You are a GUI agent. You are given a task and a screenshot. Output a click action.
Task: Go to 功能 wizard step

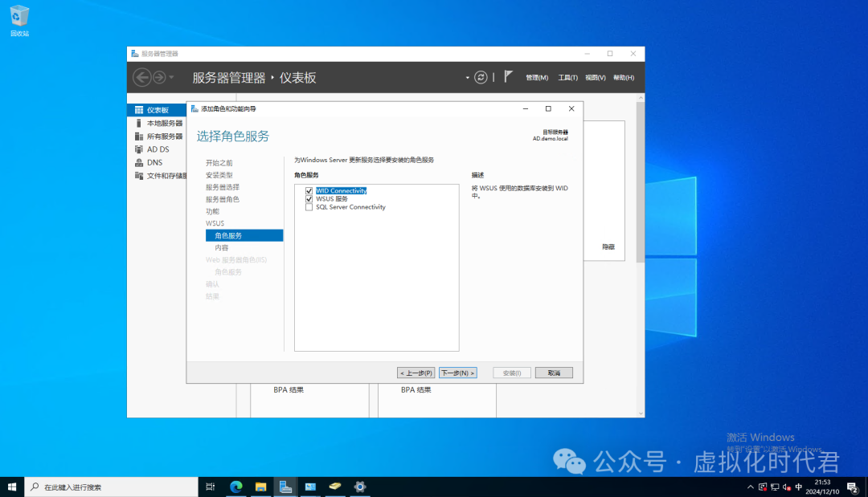pos(212,212)
